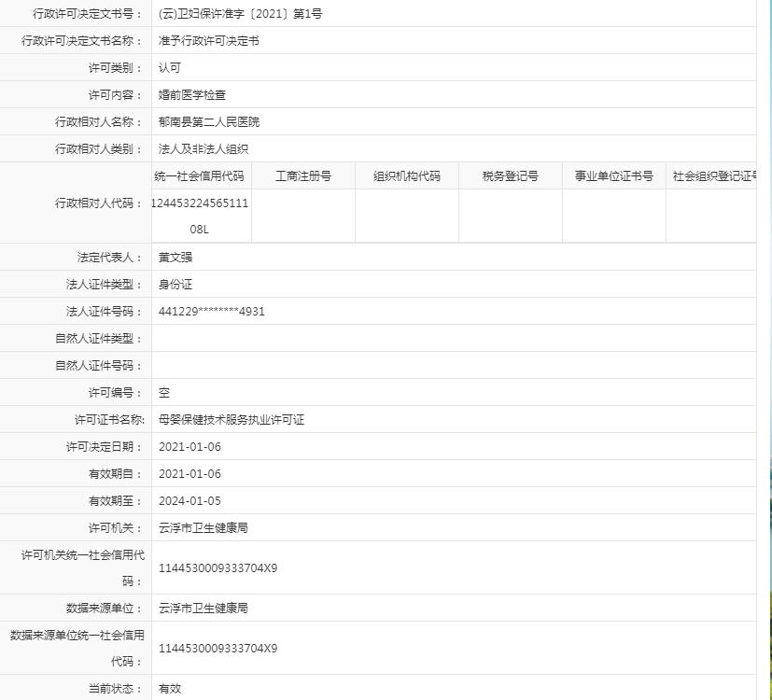This screenshot has height=700, width=772.
Task: Click the 组织机构代码 header cell
Action: tap(406, 175)
